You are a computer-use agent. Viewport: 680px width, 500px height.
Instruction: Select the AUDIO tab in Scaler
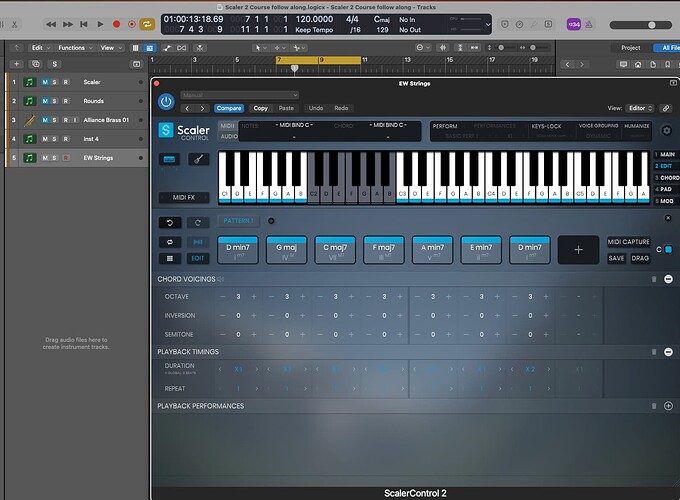[x=229, y=136]
